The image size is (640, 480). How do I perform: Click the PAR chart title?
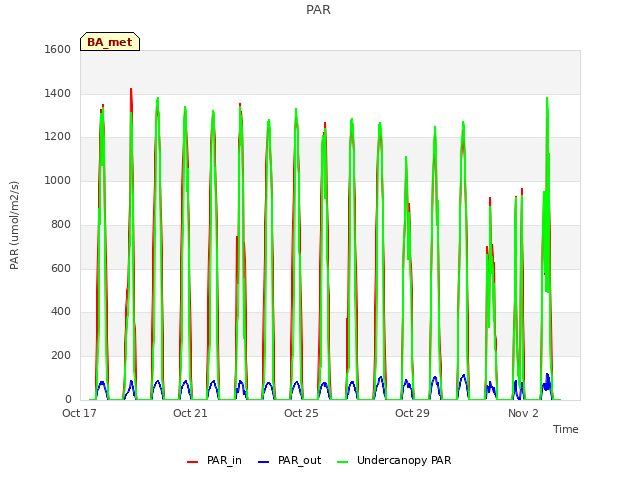(318, 10)
